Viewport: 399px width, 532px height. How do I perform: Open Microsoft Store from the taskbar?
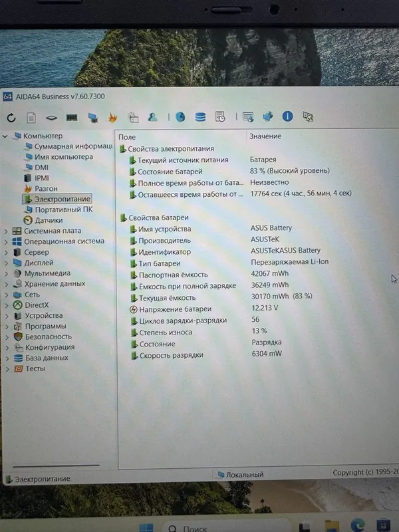pos(384,525)
